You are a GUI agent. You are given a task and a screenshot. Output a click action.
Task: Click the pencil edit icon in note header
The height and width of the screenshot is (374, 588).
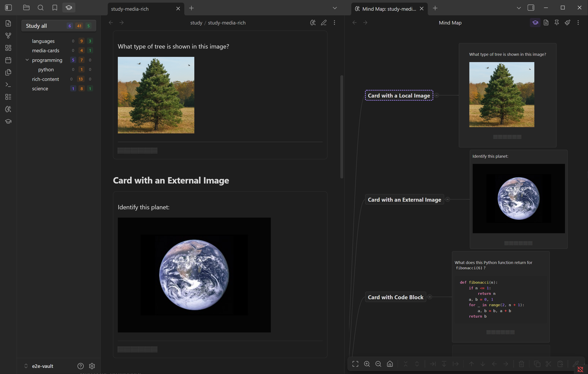click(x=324, y=23)
